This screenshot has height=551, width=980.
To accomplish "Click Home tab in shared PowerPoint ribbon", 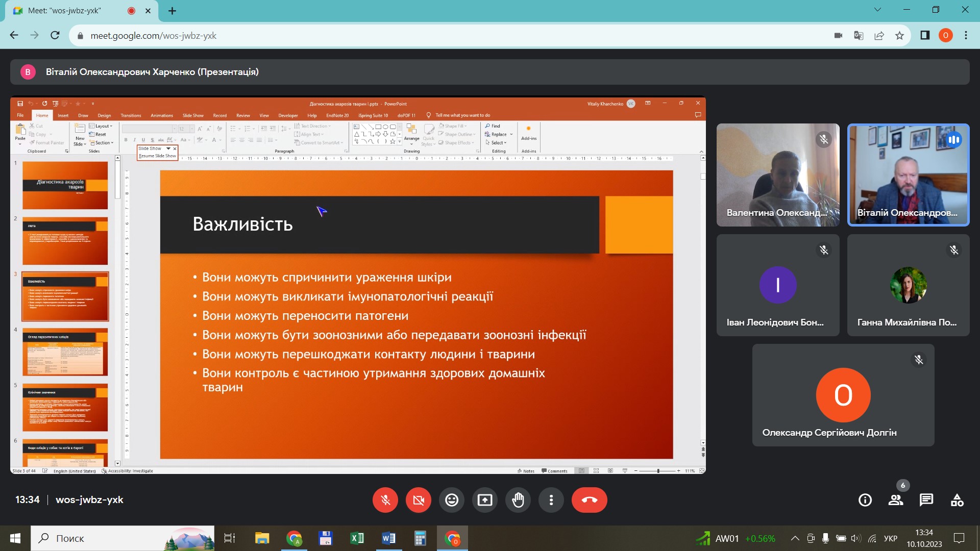I will pos(42,115).
